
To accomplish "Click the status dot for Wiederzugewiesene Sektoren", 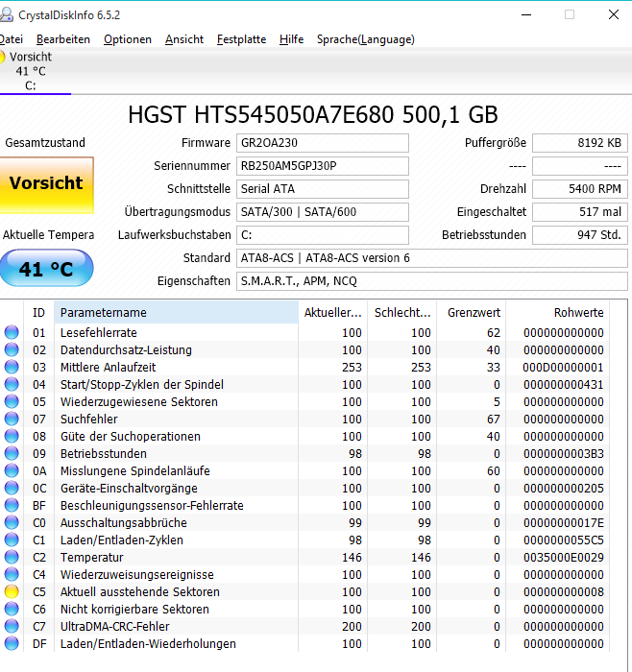I will [12, 401].
